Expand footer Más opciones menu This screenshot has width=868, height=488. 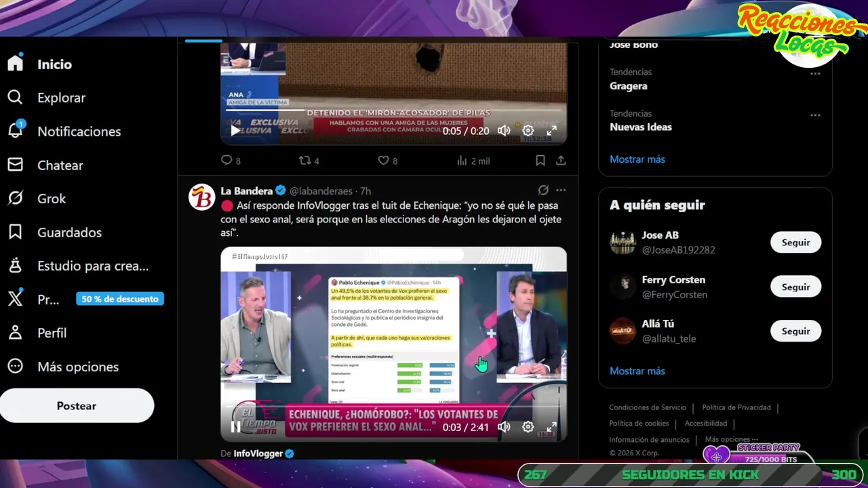pyautogui.click(x=732, y=439)
